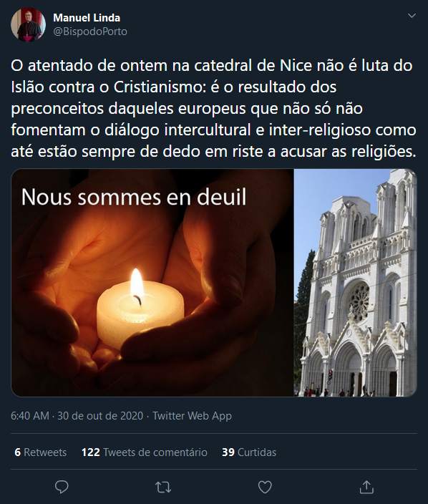Open Manuel Linda's profile avatar photo
This screenshot has height=504, width=428.
click(28, 25)
